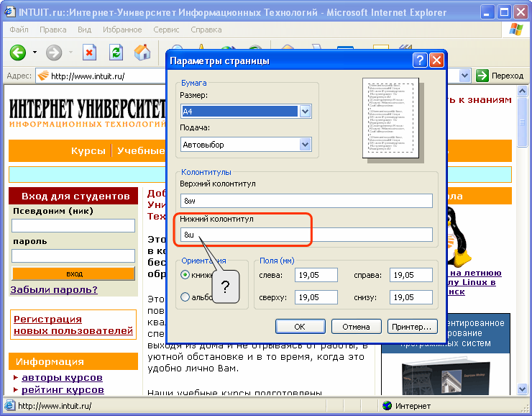Maximize the Internet Explorer window

tap(504, 13)
